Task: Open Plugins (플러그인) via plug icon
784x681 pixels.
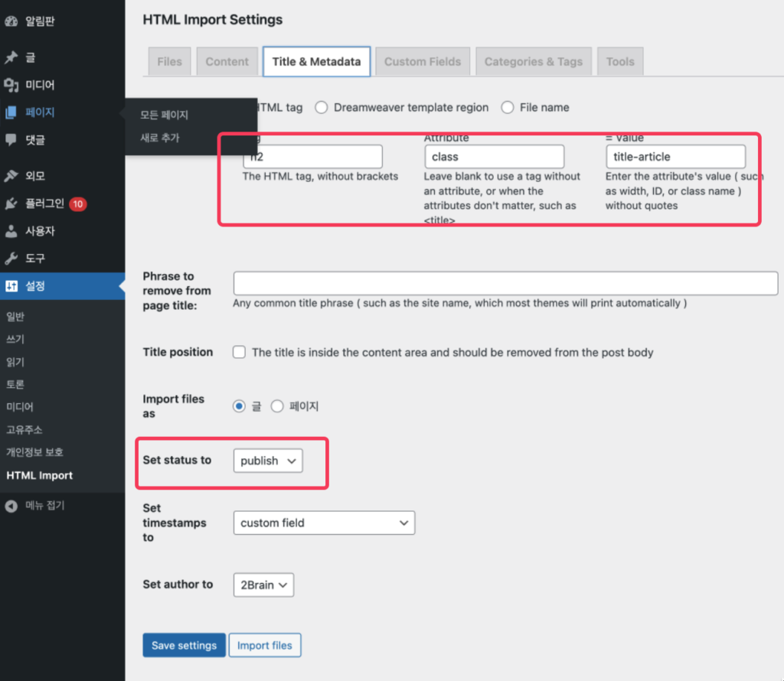Action: pyautogui.click(x=11, y=204)
